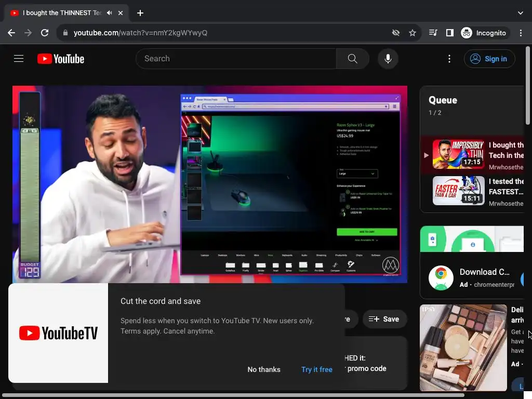Screen dimensions: 532x399
Task: Focus the YouTube Search field
Action: (236, 59)
